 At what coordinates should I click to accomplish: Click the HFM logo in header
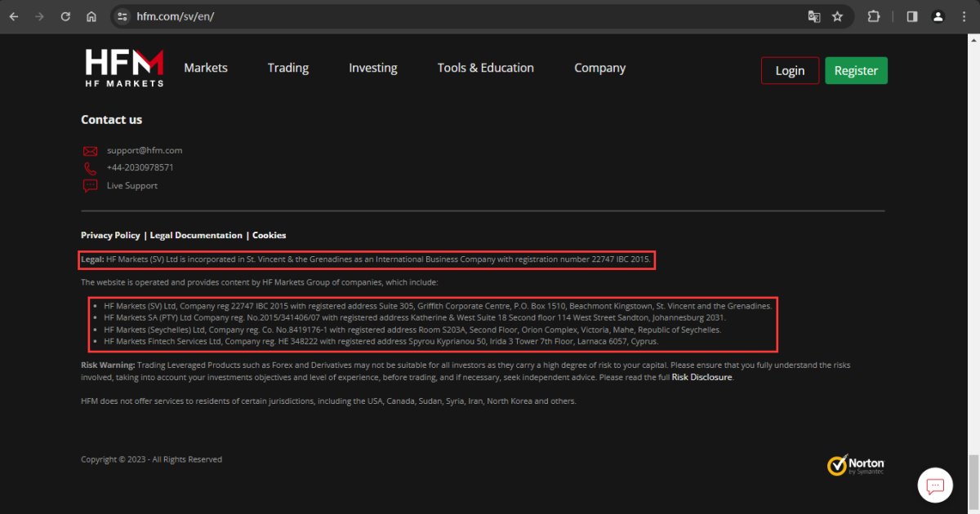point(124,68)
